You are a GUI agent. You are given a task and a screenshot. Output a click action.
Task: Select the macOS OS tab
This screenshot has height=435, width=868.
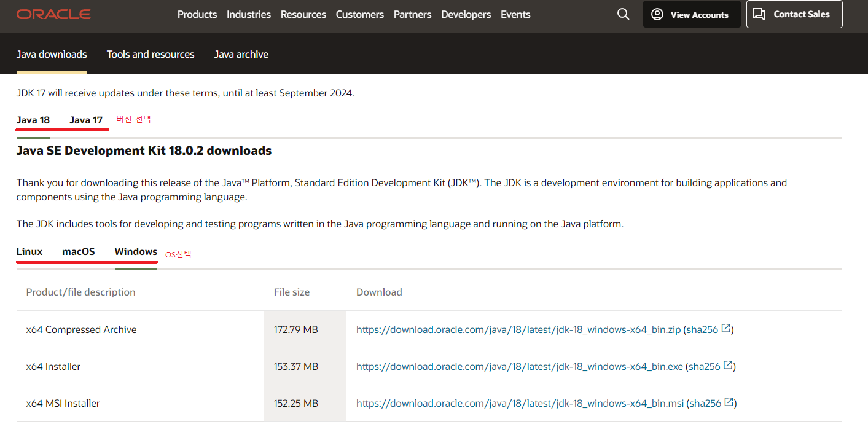pyautogui.click(x=79, y=252)
